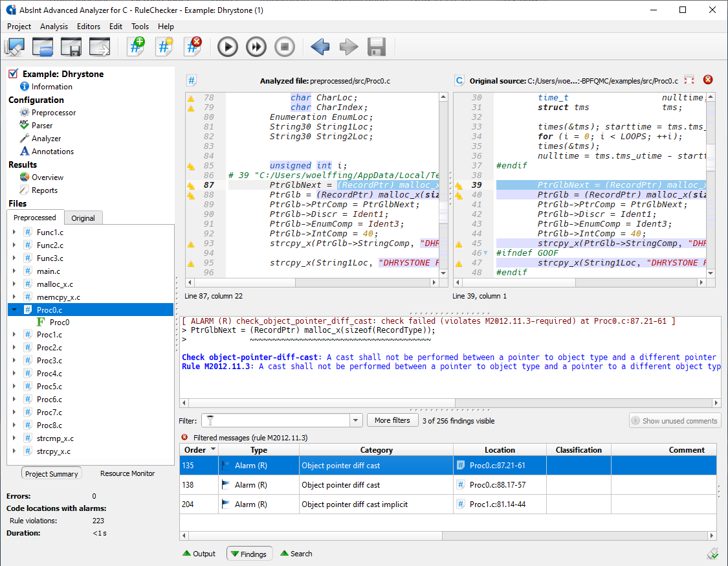Click the C icon beside Original source
Image resolution: width=728 pixels, height=566 pixels.
click(459, 80)
